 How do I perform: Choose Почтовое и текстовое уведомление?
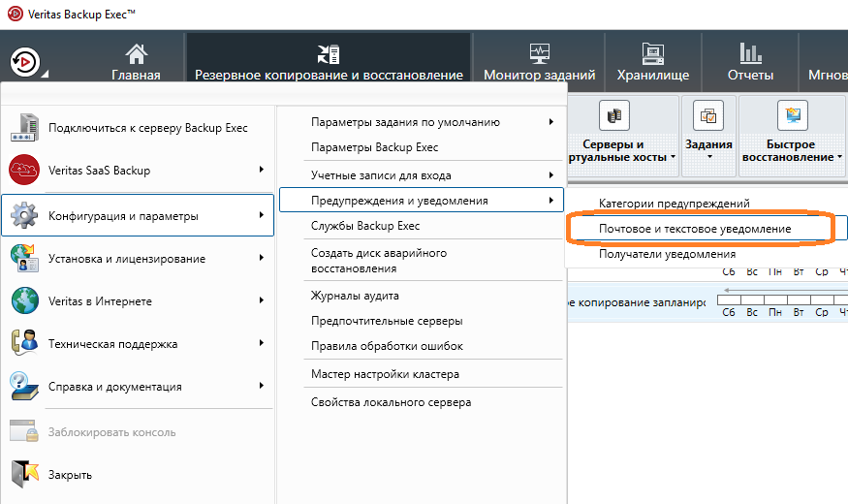695,229
